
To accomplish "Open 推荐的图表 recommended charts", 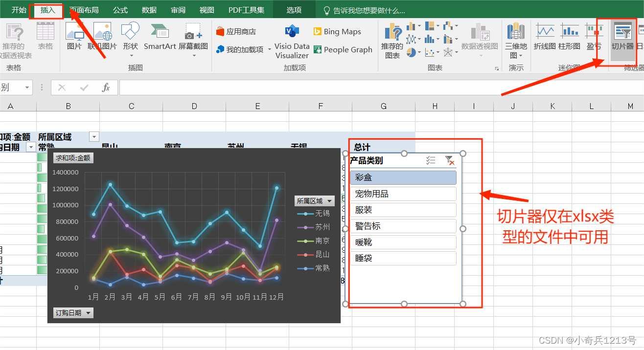I will 392,41.
